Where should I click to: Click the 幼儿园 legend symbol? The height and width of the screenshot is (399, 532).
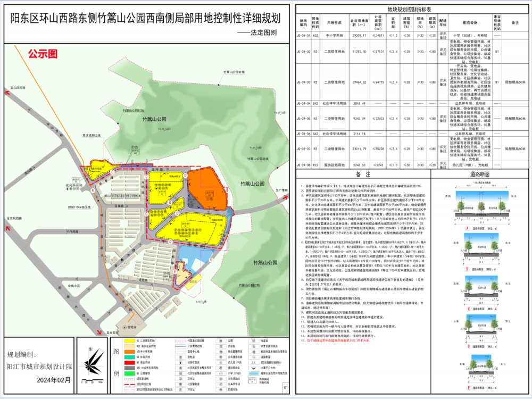(x=221, y=362)
